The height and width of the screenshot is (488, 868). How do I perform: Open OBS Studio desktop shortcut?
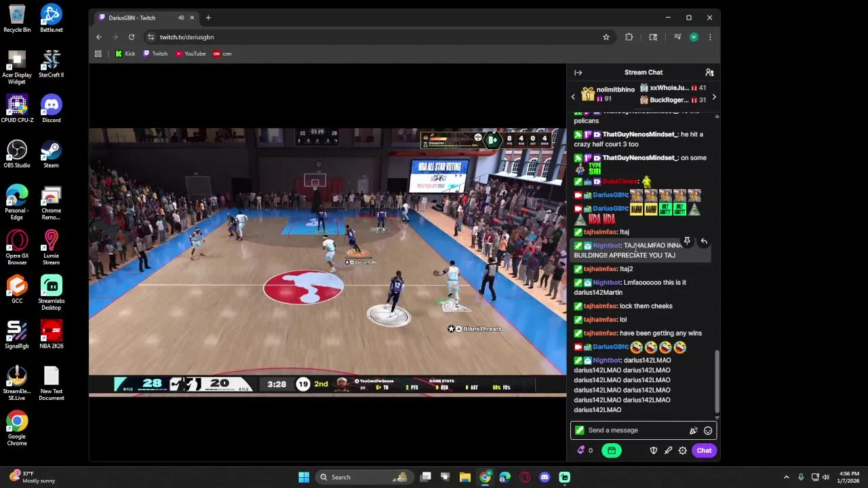(x=17, y=154)
